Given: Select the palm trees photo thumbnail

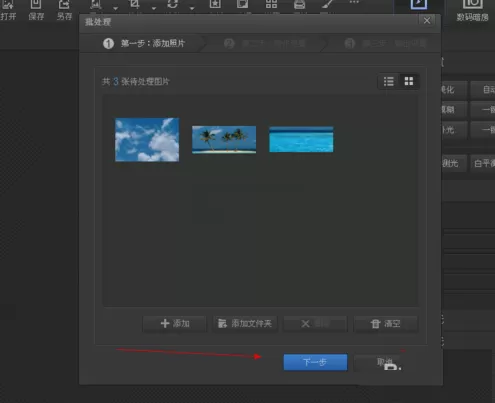Looking at the screenshot, I should [224, 140].
